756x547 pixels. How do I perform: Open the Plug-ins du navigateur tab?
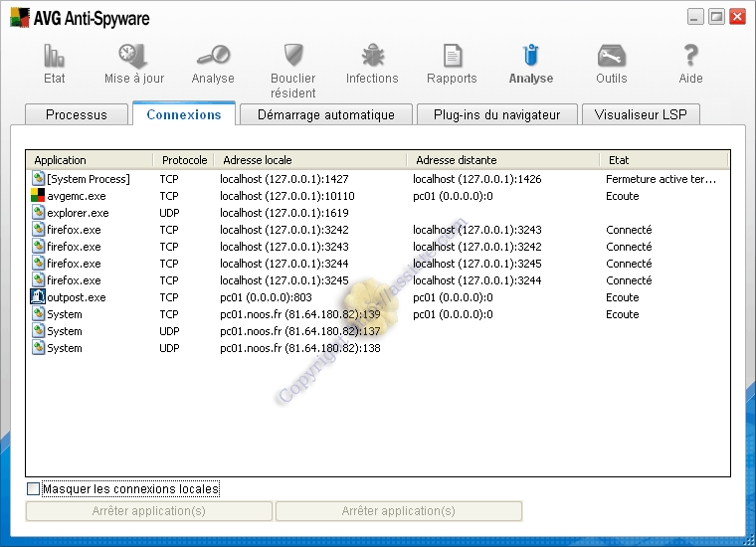[x=496, y=114]
